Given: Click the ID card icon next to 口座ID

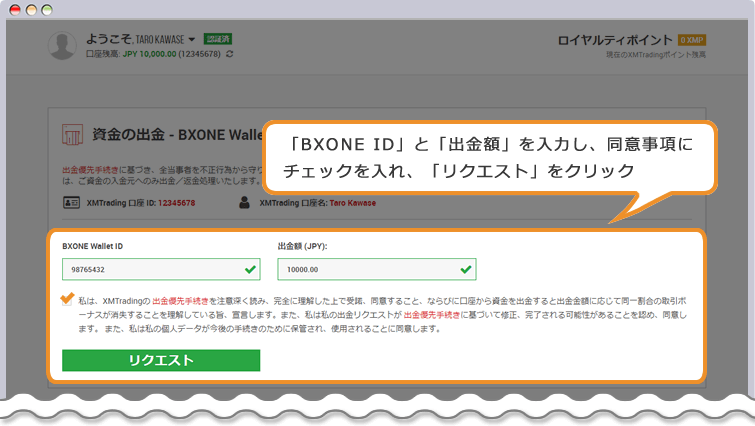Looking at the screenshot, I should pyautogui.click(x=71, y=203).
